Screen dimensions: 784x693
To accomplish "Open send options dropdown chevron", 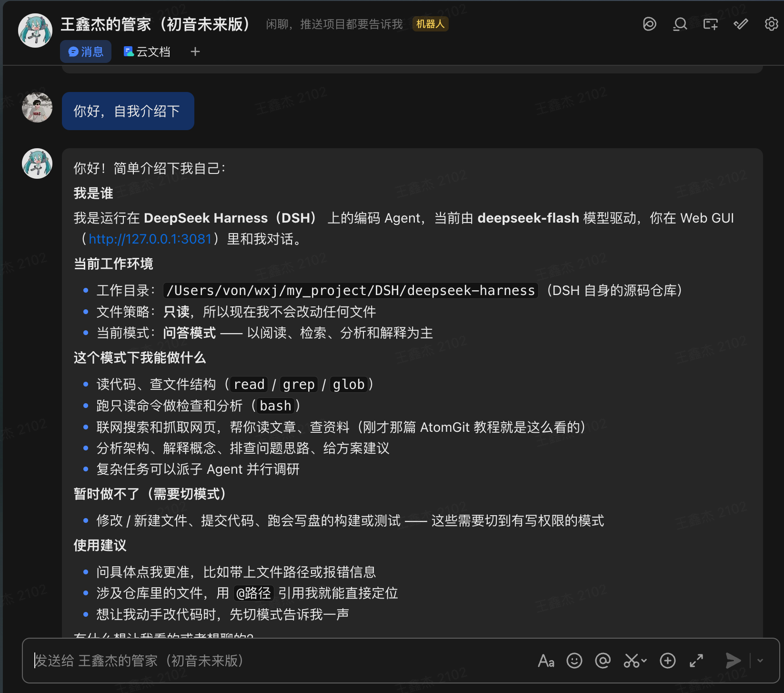I will tap(760, 661).
